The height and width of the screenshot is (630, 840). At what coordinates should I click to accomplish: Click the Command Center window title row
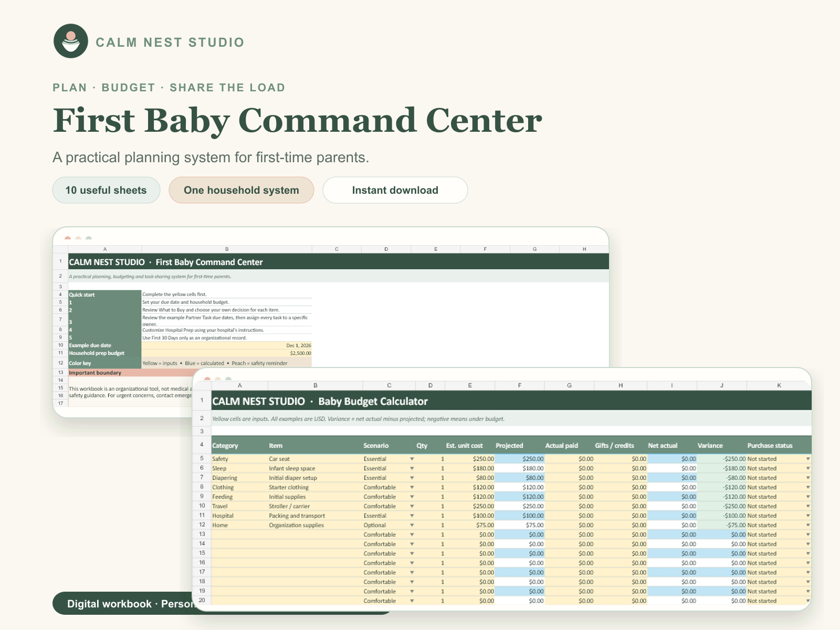point(339,262)
